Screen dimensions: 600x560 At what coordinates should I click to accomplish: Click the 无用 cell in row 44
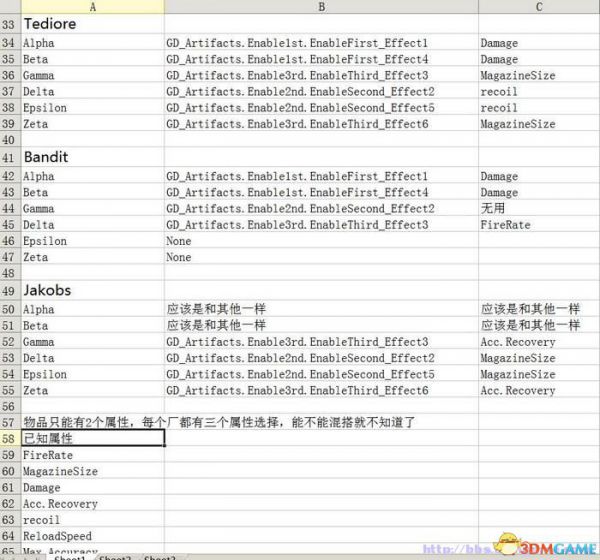pos(539,209)
